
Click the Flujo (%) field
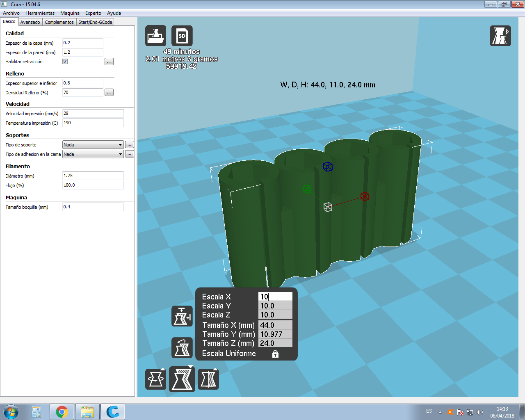tap(93, 185)
